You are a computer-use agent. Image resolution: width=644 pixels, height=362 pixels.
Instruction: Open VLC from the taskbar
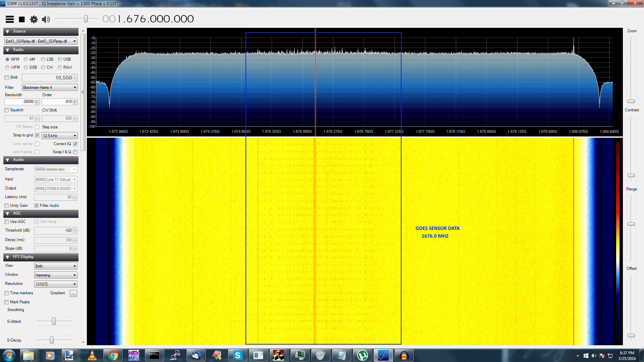92,355
